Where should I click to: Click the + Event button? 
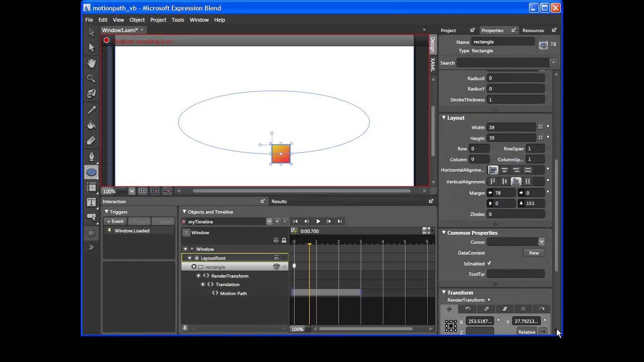pyautogui.click(x=115, y=221)
